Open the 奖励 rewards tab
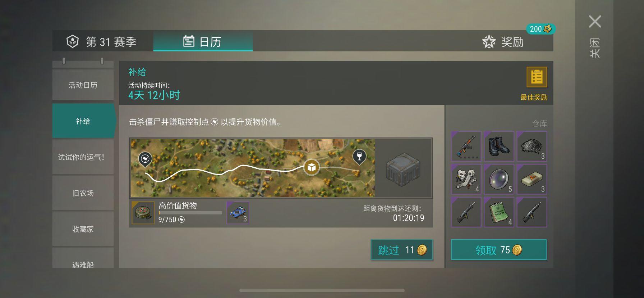The image size is (644, 298). click(503, 42)
